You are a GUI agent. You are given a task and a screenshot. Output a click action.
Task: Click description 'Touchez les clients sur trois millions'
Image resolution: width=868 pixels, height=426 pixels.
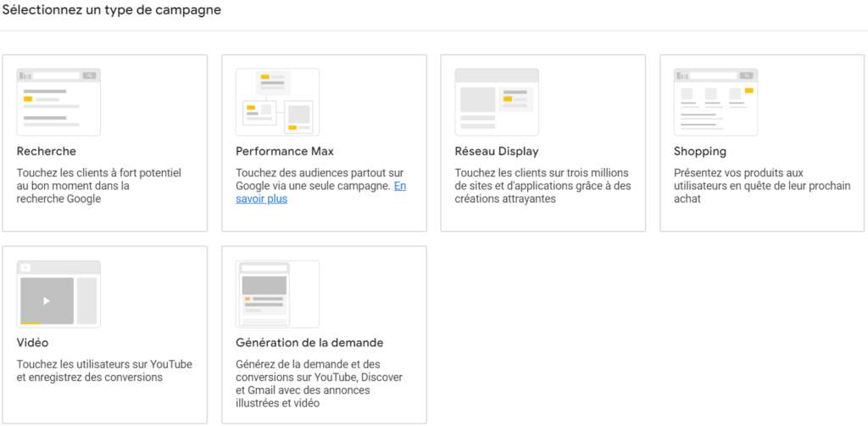click(x=543, y=186)
